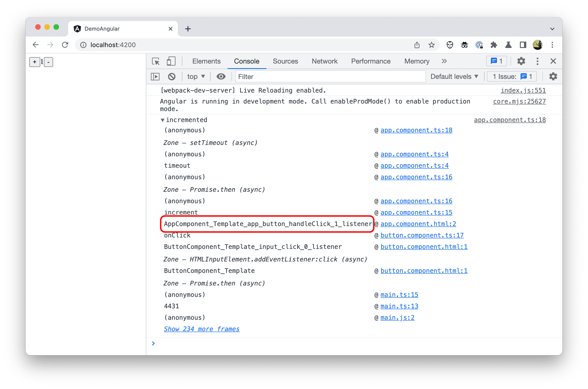The height and width of the screenshot is (389, 588).
Task: Click the Elements tab in DevTools
Action: coord(207,61)
